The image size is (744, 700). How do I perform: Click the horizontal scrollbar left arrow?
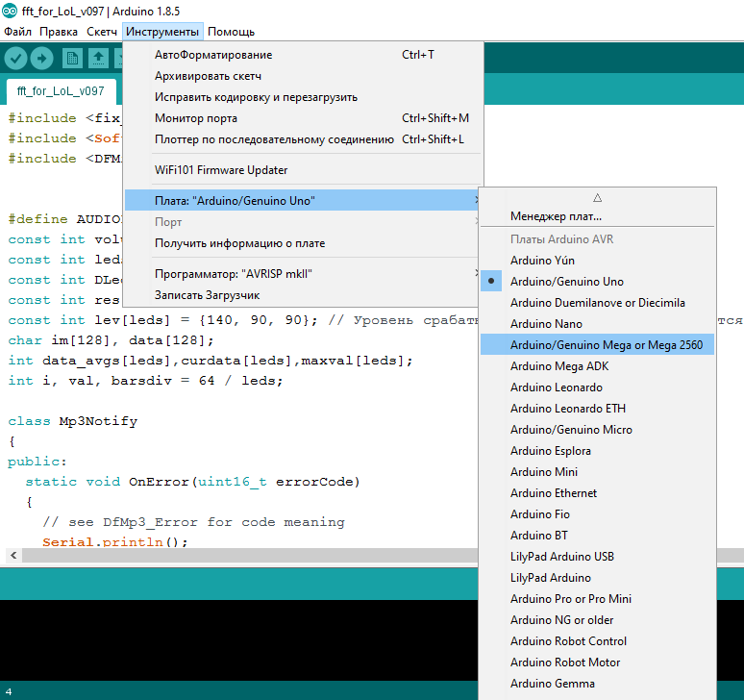pyautogui.click(x=12, y=557)
